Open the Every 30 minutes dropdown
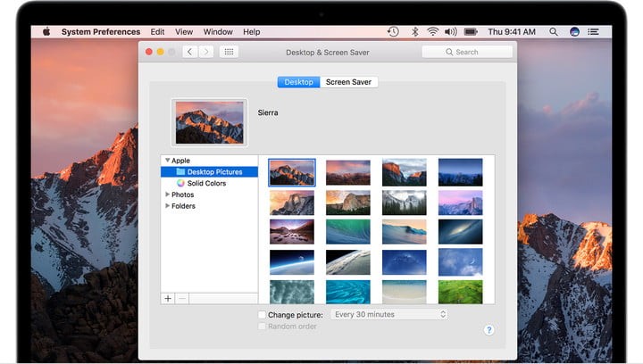This screenshot has height=364, width=643. click(x=388, y=314)
